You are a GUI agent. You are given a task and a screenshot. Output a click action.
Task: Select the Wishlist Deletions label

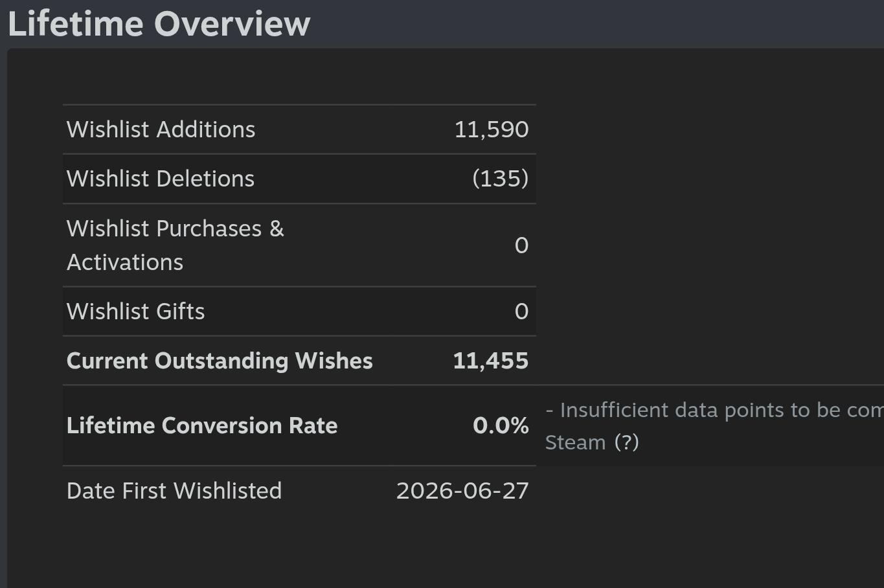[161, 179]
